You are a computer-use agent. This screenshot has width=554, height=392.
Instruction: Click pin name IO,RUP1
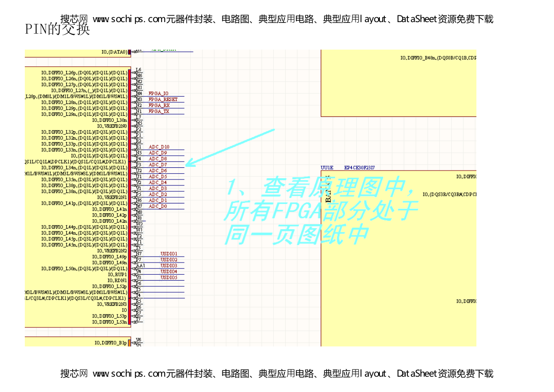pyautogui.click(x=118, y=274)
